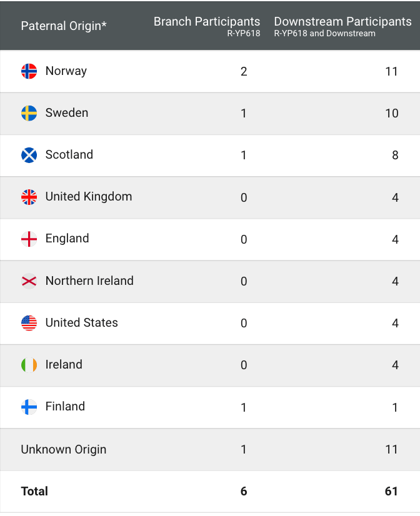Click Norway's downstream participants count 11

pos(391,71)
